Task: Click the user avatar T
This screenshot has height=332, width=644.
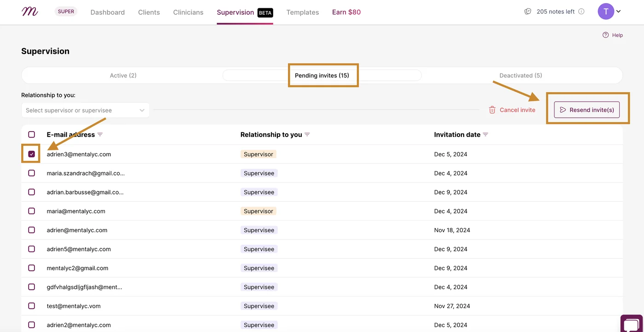Action: point(606,11)
